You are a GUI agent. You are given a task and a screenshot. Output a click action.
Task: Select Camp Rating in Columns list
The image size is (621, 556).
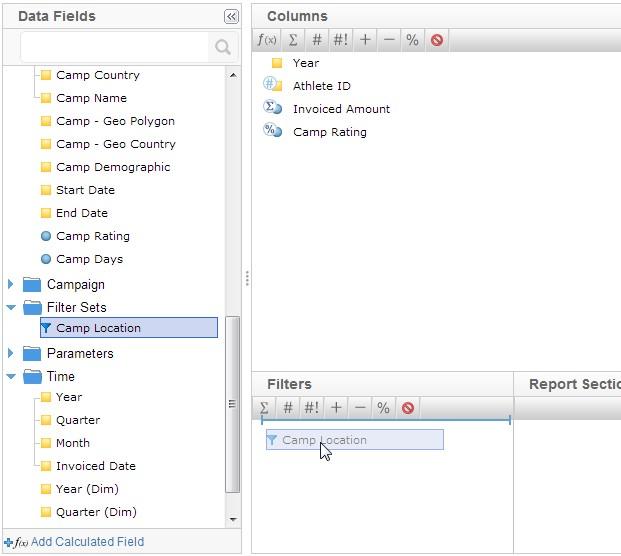pyautogui.click(x=330, y=132)
